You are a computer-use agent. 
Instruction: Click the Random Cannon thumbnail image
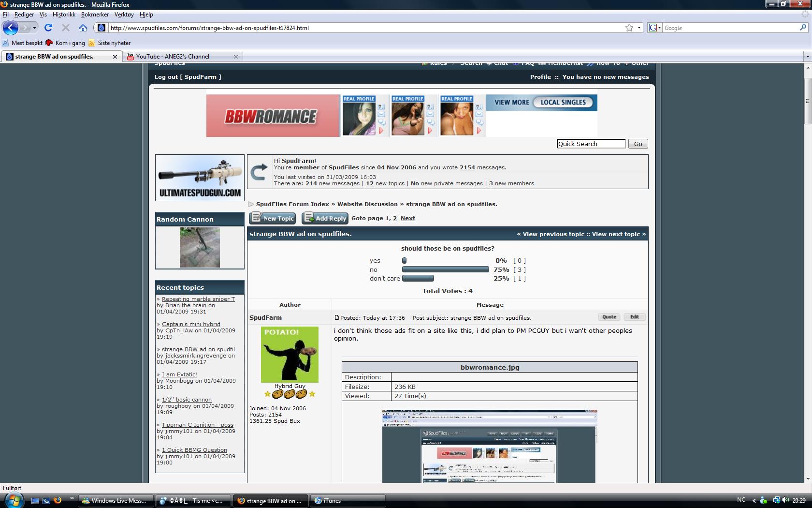coord(200,248)
